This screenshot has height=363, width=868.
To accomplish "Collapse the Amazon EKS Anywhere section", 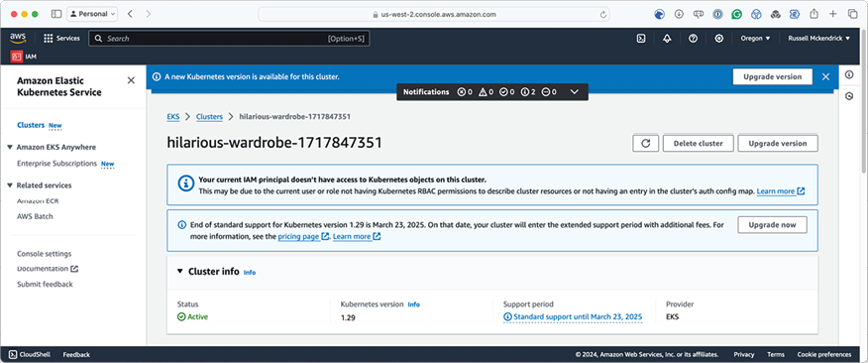I will point(10,148).
